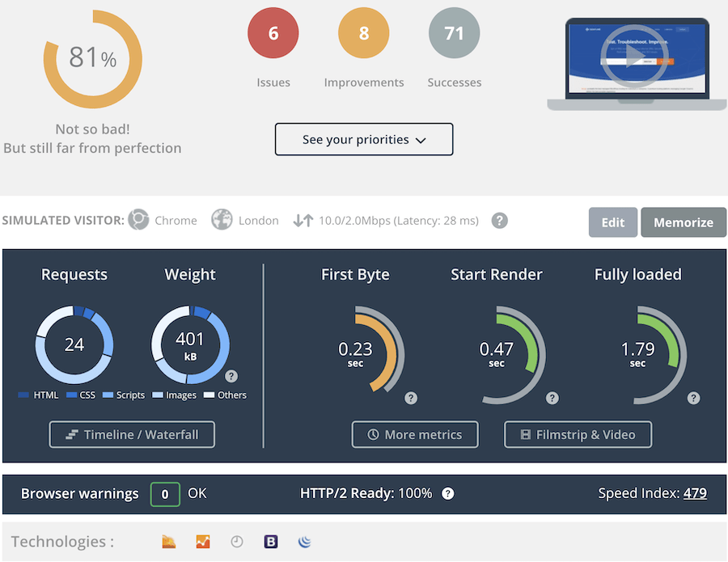Open the Timeline / Waterfall view
This screenshot has height=562, width=728.
tap(131, 434)
